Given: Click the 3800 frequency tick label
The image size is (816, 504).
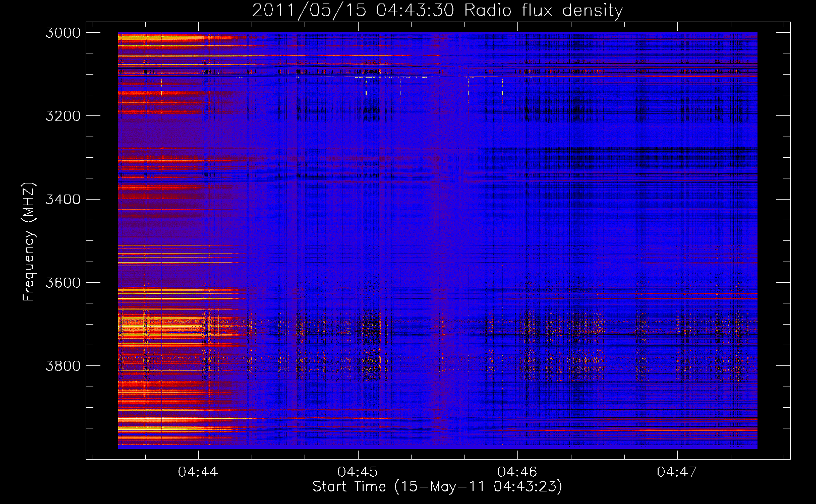Looking at the screenshot, I should point(63,365).
